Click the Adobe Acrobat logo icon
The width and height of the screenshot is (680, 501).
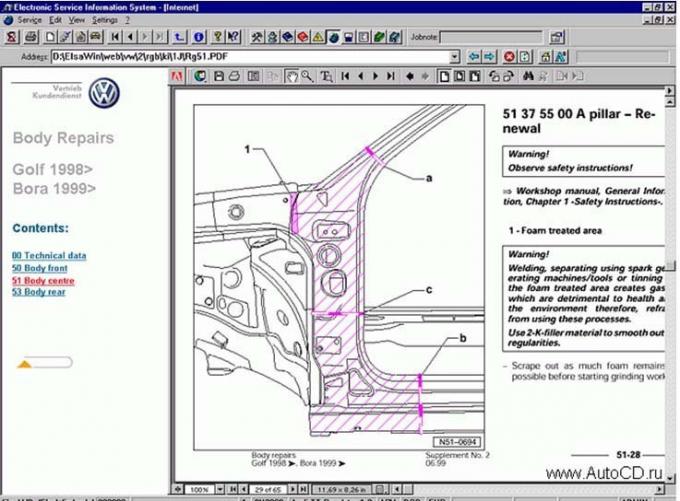tap(177, 75)
